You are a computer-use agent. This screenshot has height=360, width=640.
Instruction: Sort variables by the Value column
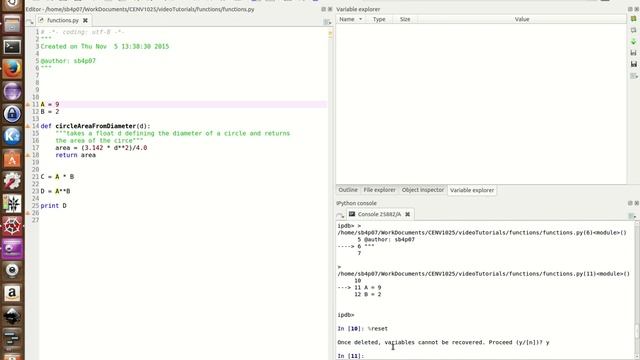coord(522,19)
